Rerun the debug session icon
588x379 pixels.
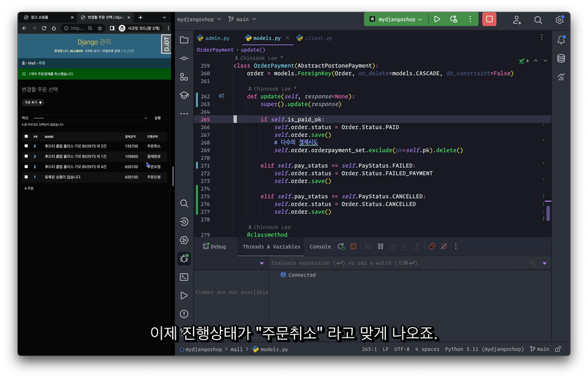pos(341,247)
